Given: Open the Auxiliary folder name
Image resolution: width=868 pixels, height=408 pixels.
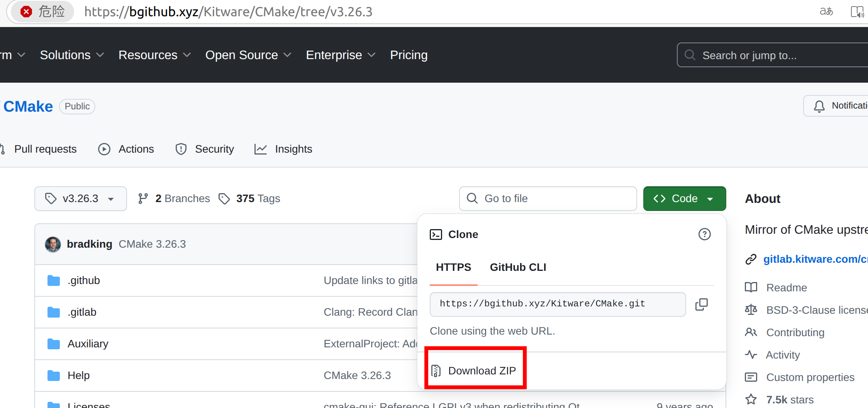Looking at the screenshot, I should pos(88,344).
